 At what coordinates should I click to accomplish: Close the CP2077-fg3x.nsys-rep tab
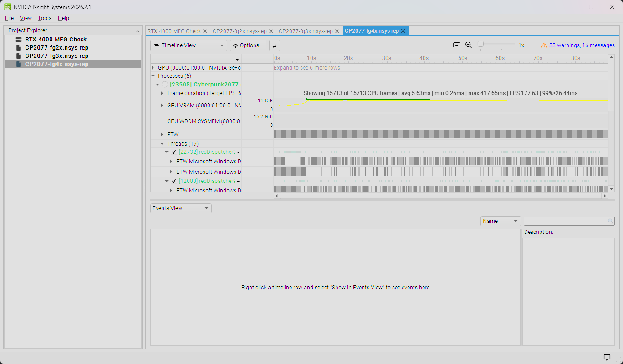point(337,31)
